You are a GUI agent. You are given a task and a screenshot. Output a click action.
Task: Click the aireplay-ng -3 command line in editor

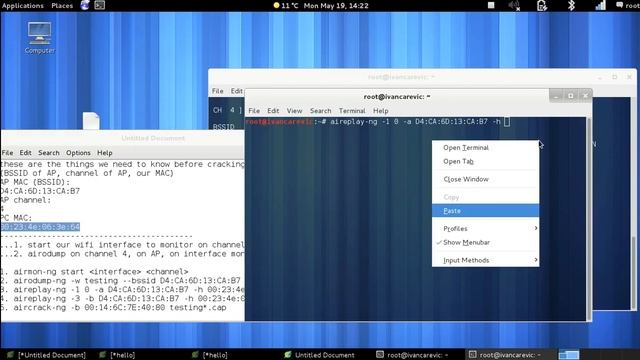122,299
